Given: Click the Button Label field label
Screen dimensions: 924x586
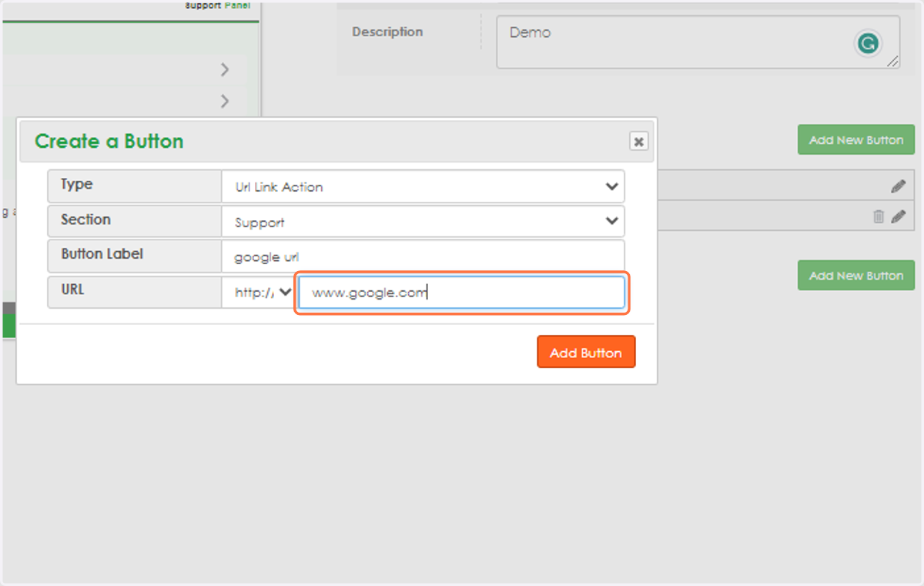Looking at the screenshot, I should click(102, 254).
